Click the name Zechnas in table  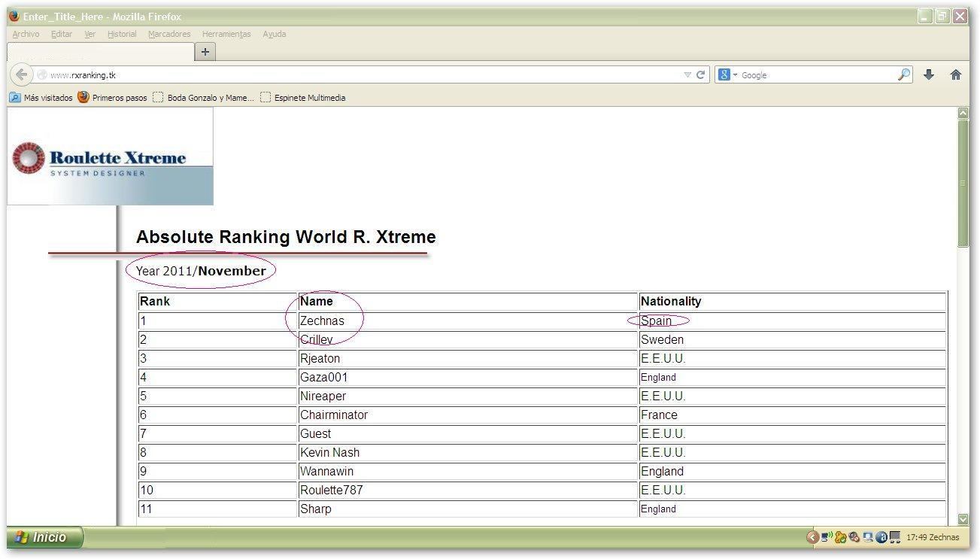coord(322,321)
